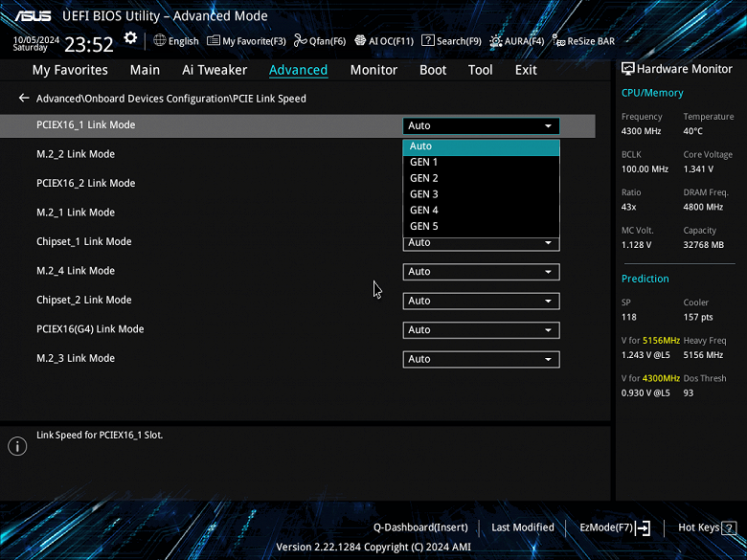Select the PCIEX16_2 Link Mode row
Image resolution: width=747 pixels, height=560 pixels.
[86, 184]
